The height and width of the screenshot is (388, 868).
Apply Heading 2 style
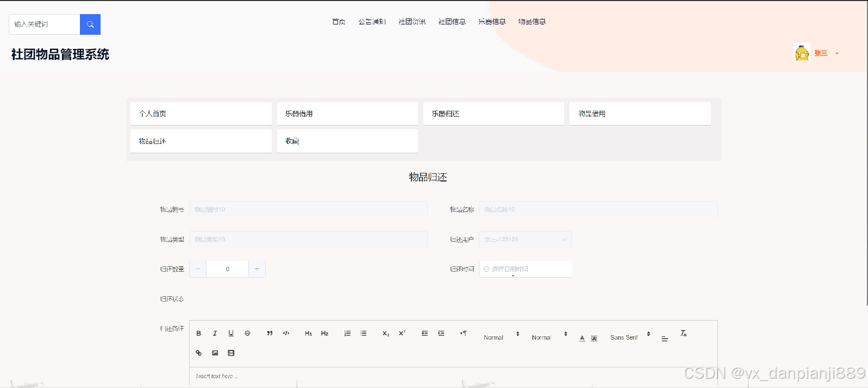324,333
